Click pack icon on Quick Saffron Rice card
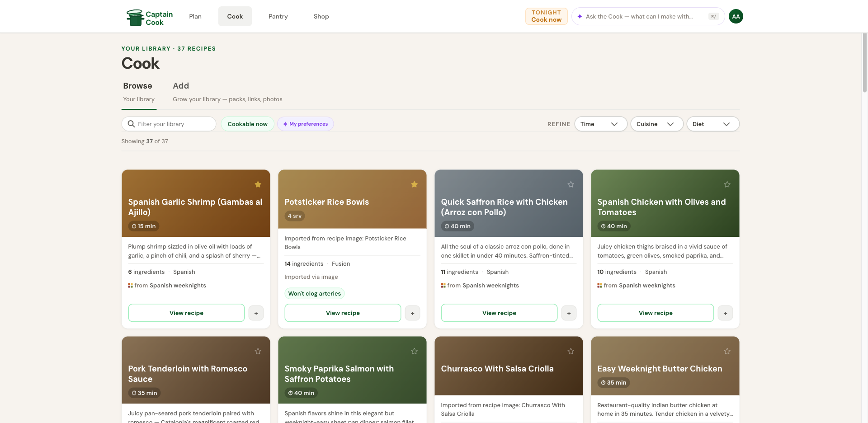The image size is (868, 423). tap(443, 286)
